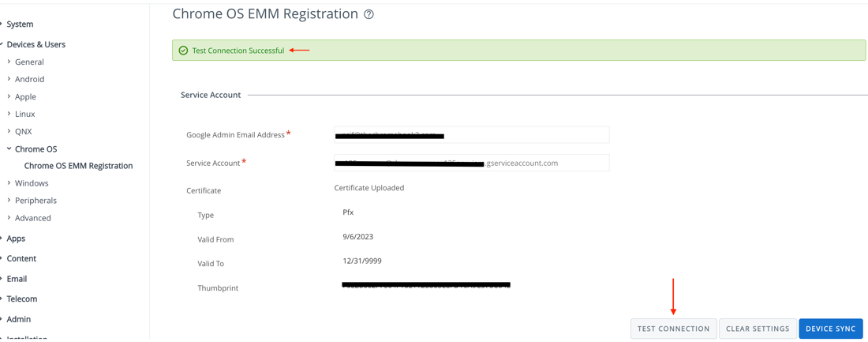
Task: Expand the Linux sidebar section
Action: click(x=24, y=114)
